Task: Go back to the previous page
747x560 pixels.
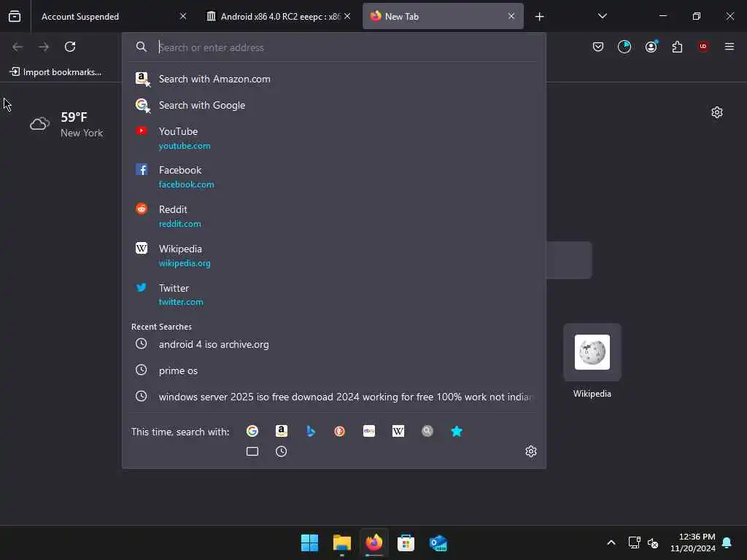Action: pyautogui.click(x=18, y=47)
